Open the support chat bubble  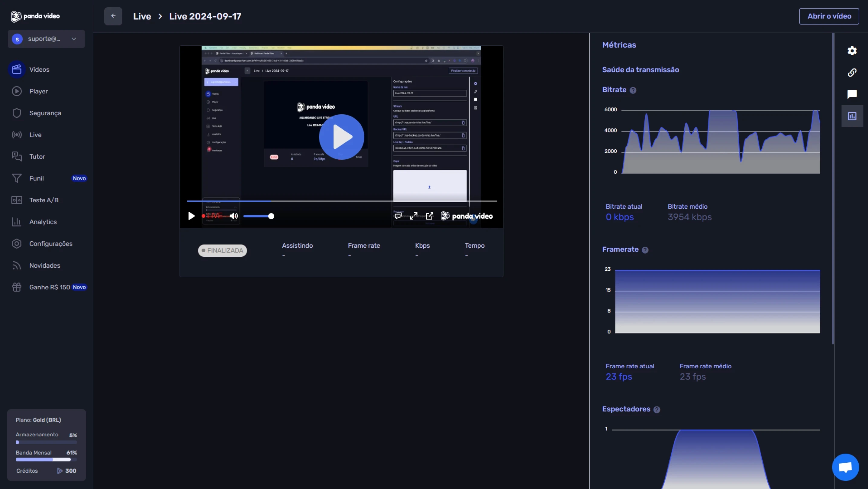(x=845, y=467)
